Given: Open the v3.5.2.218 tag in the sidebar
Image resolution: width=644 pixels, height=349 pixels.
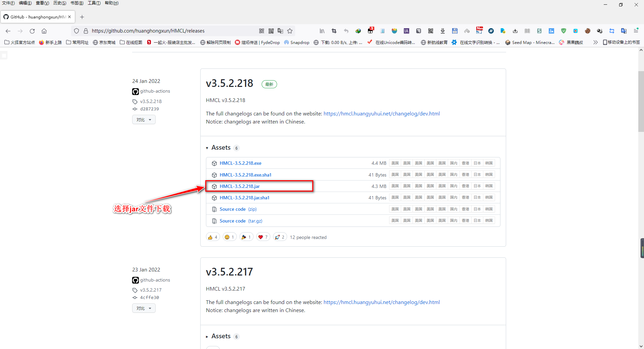Looking at the screenshot, I should point(151,101).
